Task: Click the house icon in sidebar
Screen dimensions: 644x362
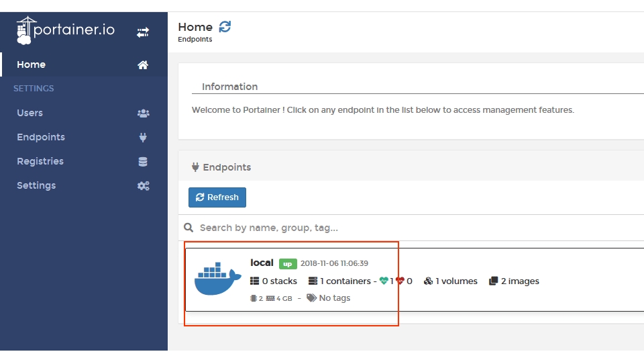Action: [143, 65]
